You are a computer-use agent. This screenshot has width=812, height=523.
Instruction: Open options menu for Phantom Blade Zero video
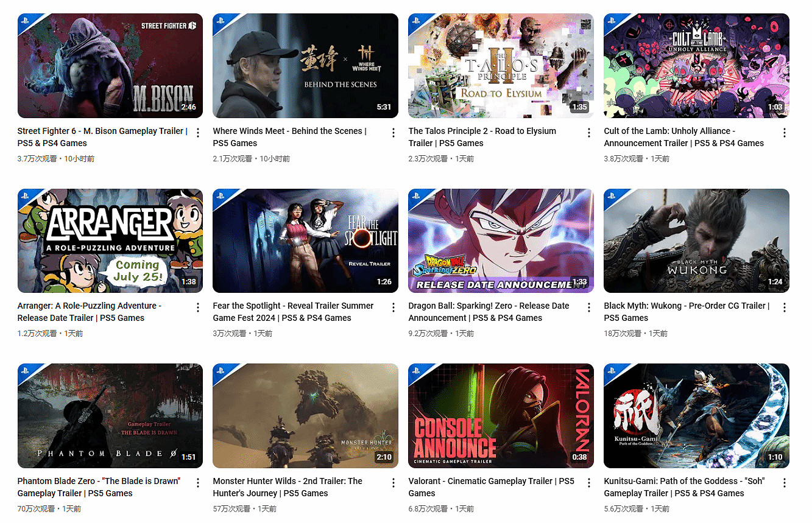198,483
